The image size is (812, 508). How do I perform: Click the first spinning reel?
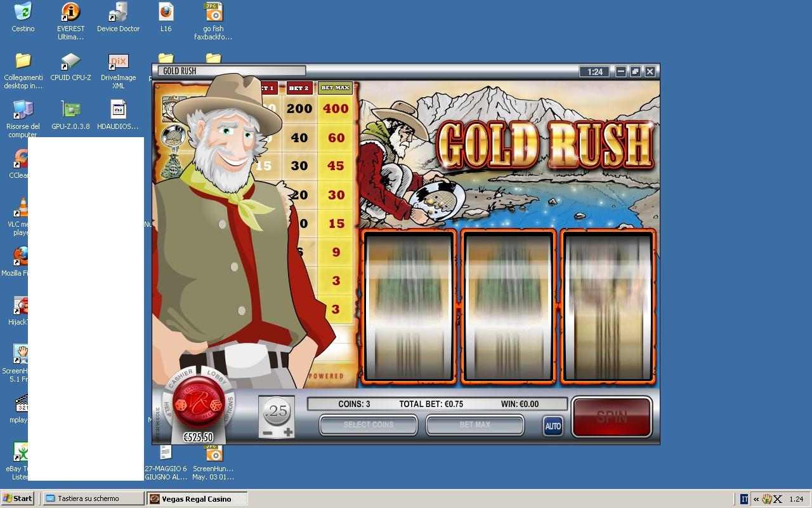coord(409,307)
